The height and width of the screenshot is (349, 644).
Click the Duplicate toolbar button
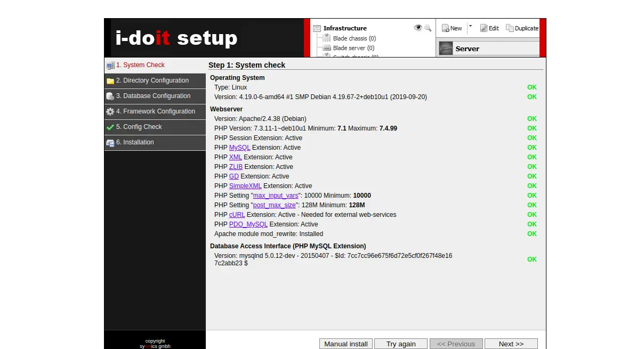[522, 28]
